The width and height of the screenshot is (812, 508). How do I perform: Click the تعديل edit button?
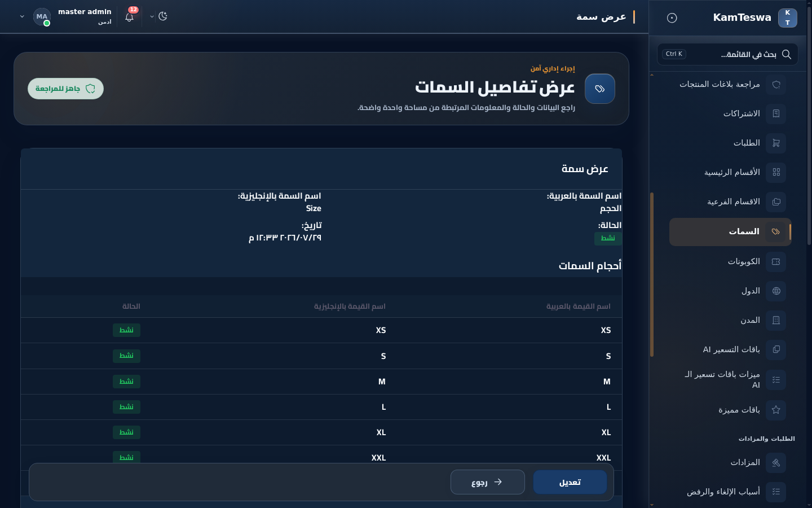(570, 482)
